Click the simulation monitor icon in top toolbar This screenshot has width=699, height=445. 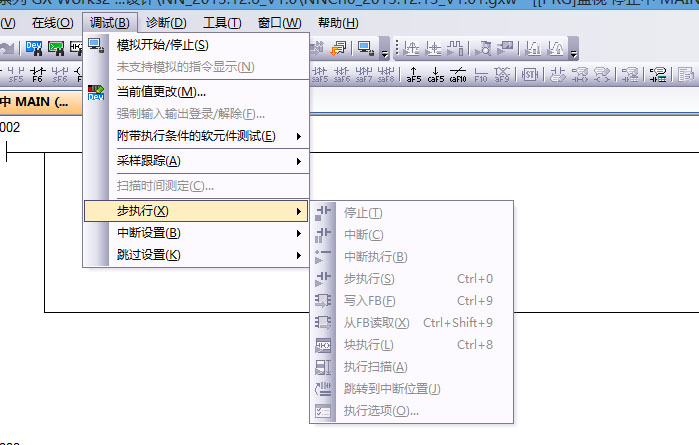pos(366,48)
